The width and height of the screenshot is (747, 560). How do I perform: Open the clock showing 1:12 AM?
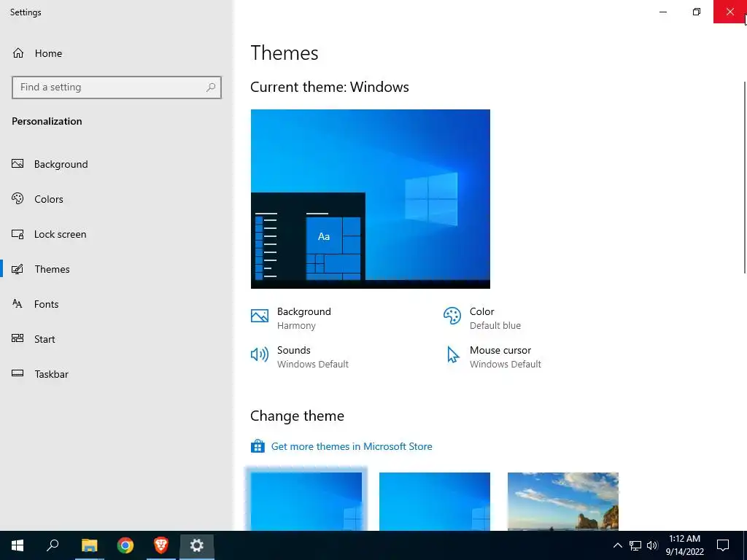click(x=684, y=545)
